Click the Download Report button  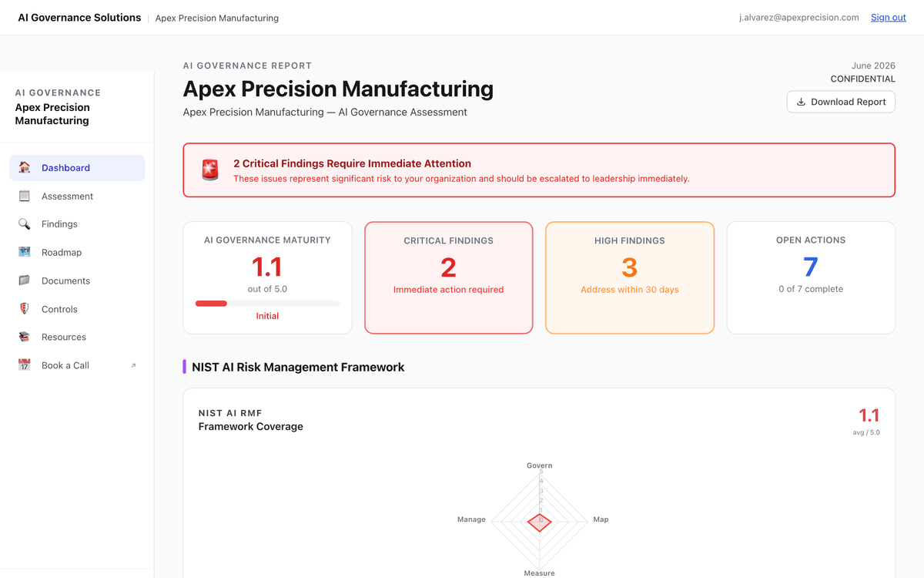[841, 102]
